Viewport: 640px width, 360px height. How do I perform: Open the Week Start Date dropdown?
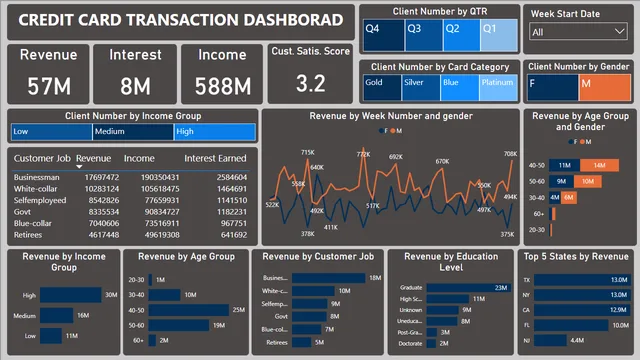coord(578,32)
